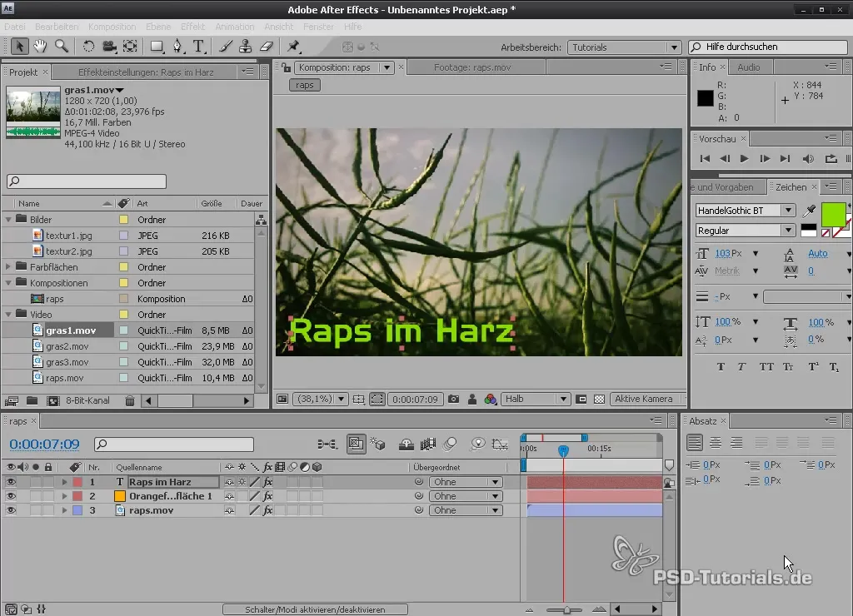Select the Pan Behind anchor tool

click(130, 47)
